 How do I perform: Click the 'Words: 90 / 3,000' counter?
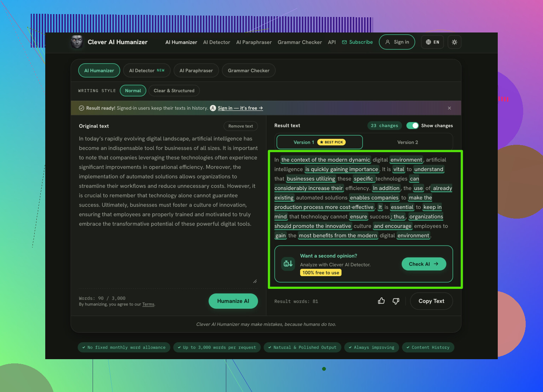tap(102, 298)
